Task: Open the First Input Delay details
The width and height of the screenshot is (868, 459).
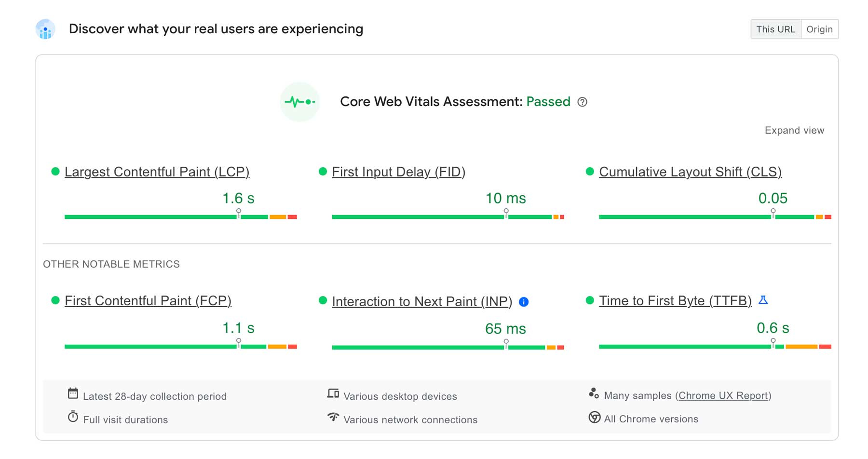Action: point(399,172)
